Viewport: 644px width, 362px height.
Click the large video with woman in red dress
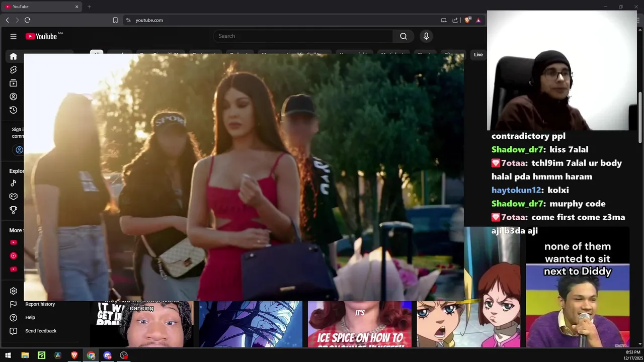[x=244, y=177]
